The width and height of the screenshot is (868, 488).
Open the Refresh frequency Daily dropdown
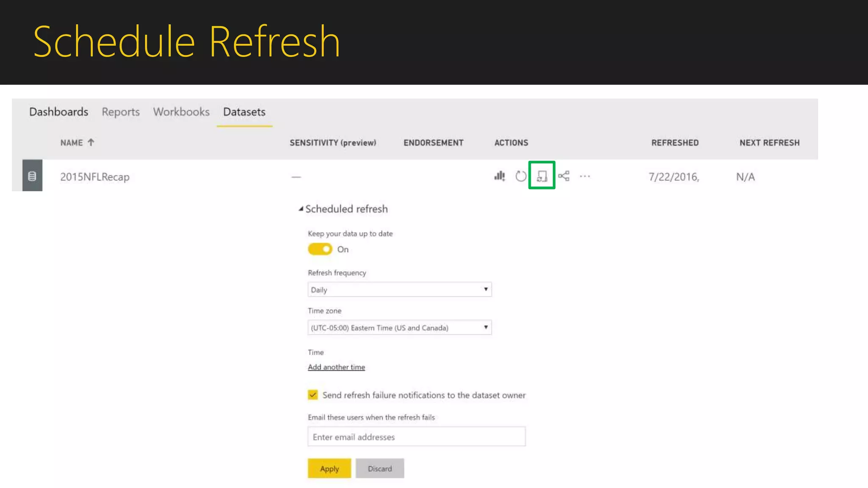pos(400,289)
